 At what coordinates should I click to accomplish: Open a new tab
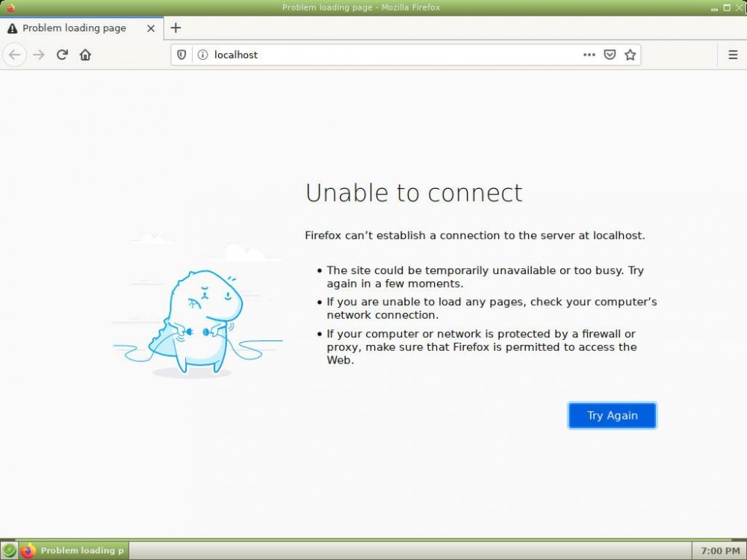176,28
